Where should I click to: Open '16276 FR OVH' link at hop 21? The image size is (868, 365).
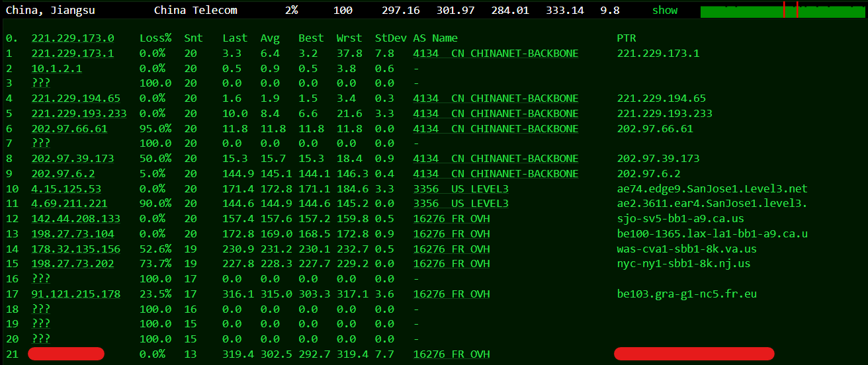click(x=452, y=354)
